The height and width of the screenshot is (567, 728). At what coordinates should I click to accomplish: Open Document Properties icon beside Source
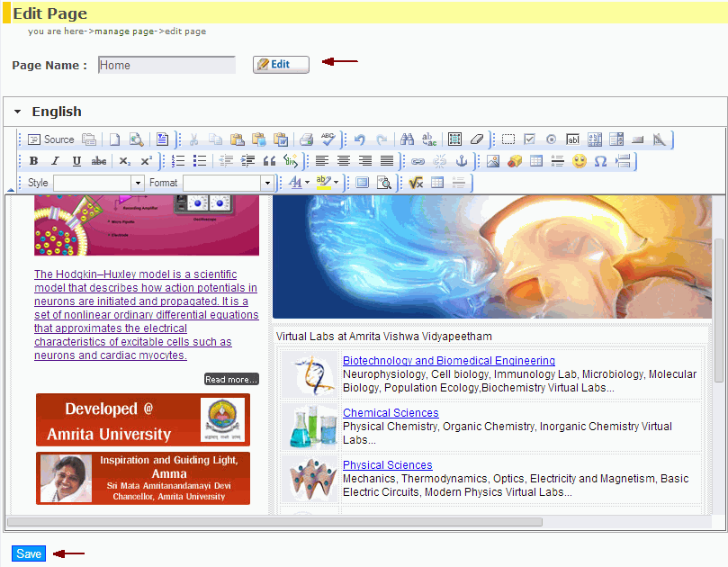[x=89, y=139]
